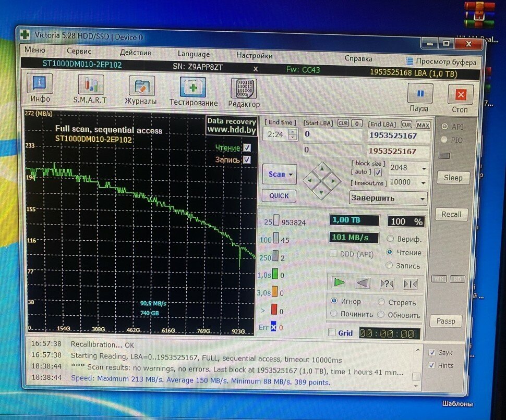Open the Scan button dropdown
The image size is (506, 420).
[291, 175]
